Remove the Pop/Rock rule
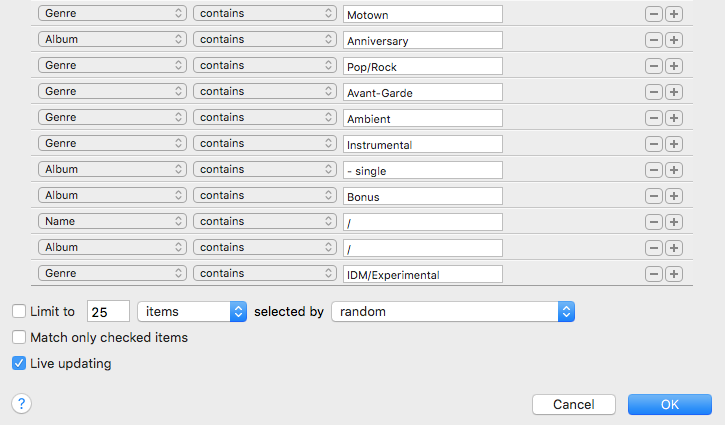This screenshot has width=725, height=425. point(653,66)
